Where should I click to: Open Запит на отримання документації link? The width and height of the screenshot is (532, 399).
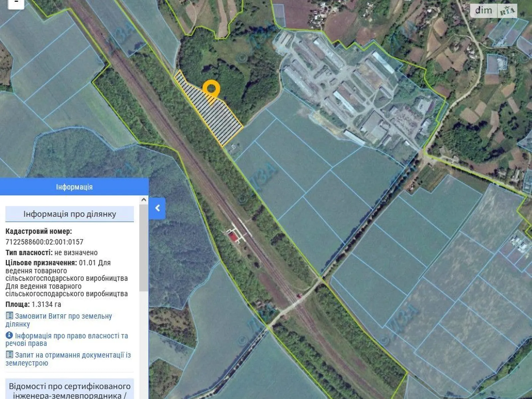72,355
